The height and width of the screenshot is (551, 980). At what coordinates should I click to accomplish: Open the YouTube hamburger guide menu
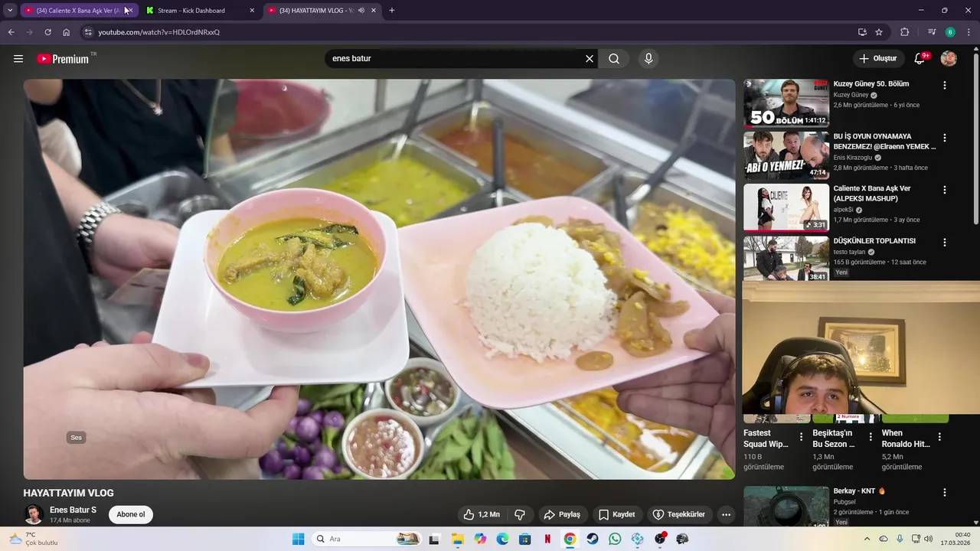(18, 59)
